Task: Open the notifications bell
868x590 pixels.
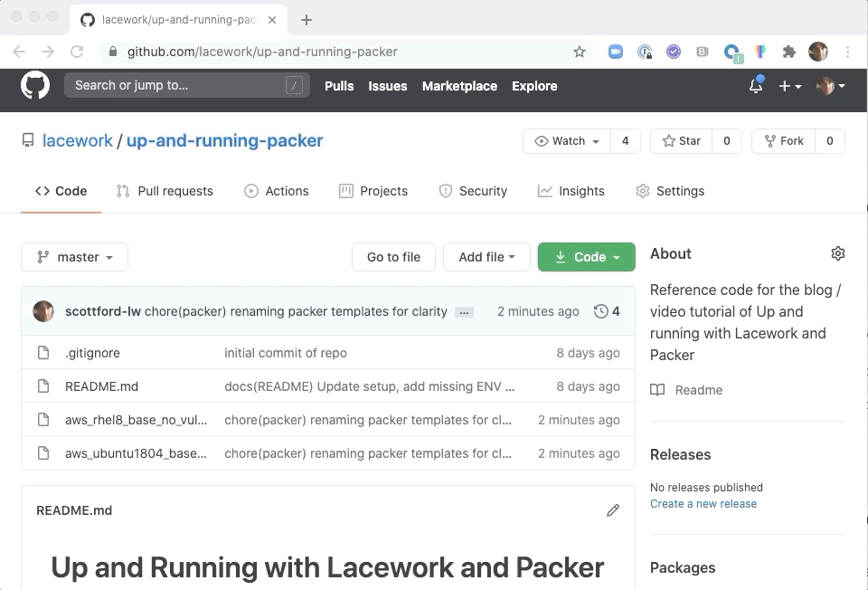Action: point(756,86)
